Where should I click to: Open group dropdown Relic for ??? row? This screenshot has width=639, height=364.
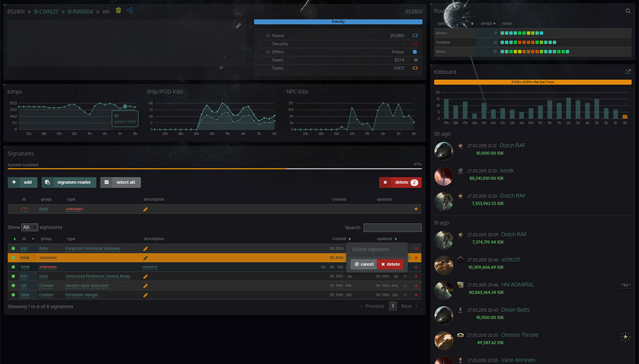click(44, 209)
